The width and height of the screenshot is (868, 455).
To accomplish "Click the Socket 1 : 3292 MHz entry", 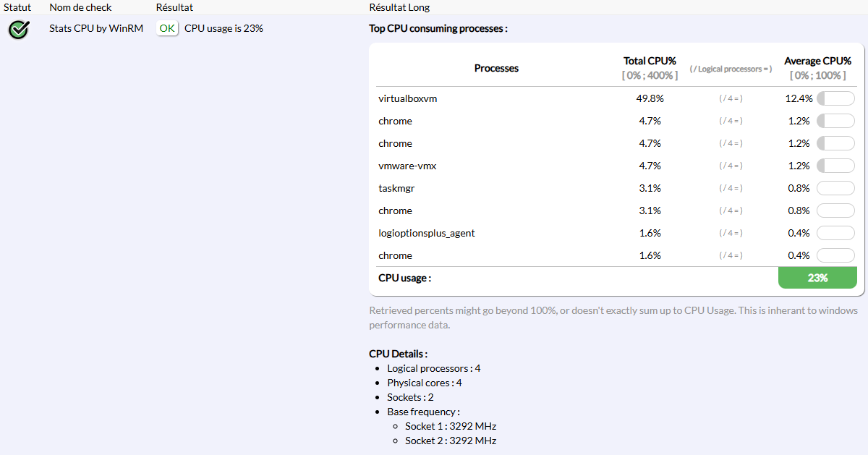I will coord(450,426).
